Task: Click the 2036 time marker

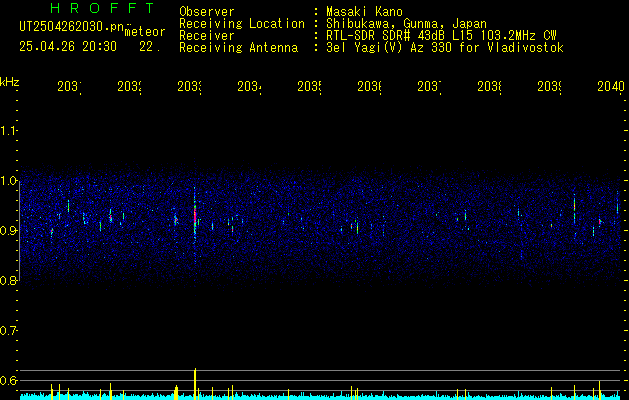Action: [x=369, y=86]
